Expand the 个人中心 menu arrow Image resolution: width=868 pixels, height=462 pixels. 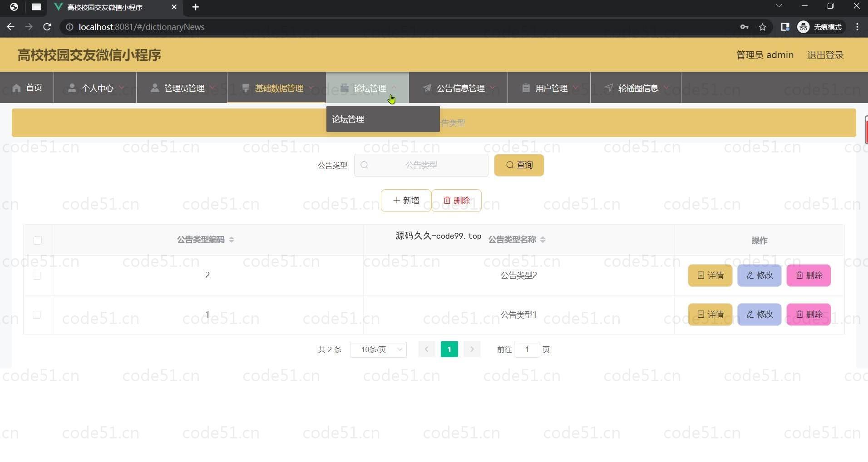[121, 88]
